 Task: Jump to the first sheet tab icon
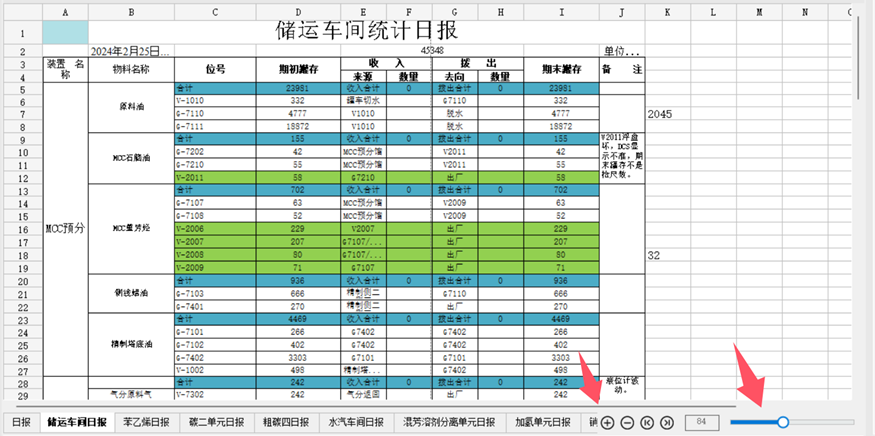[647, 423]
